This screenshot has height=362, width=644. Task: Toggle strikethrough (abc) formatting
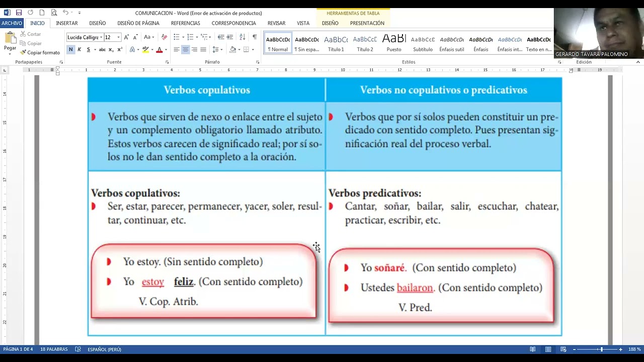click(x=102, y=50)
